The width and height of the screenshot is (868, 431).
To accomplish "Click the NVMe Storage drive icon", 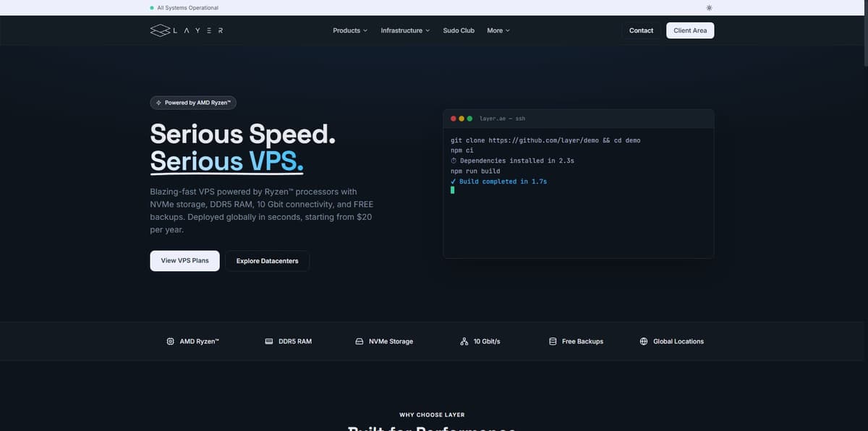I will pos(359,341).
